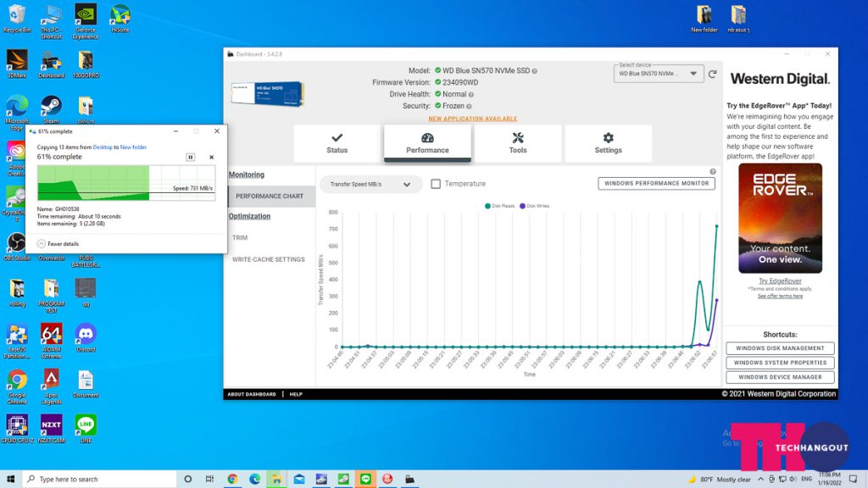This screenshot has height=488, width=868.
Task: Switch to the Tools tab
Action: point(518,143)
